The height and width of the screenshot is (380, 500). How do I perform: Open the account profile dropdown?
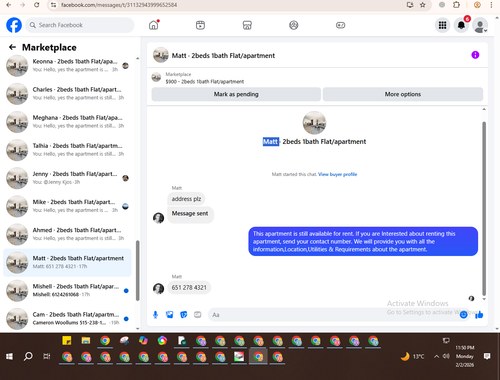[480, 25]
